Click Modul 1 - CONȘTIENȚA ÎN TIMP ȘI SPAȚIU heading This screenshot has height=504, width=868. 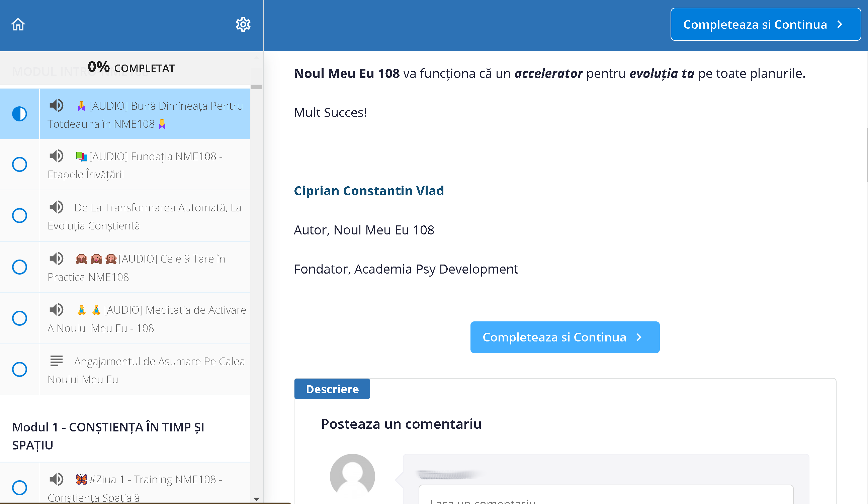coord(108,436)
